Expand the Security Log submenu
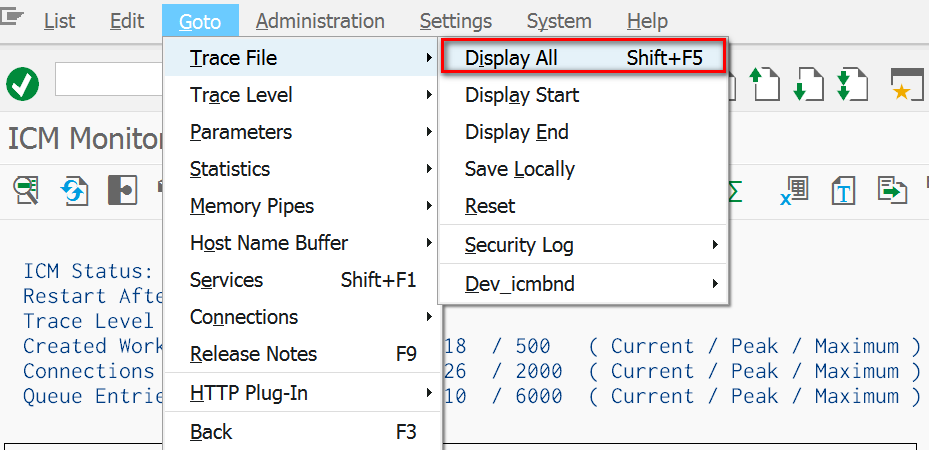Viewport: 929px width, 450px height. [583, 245]
